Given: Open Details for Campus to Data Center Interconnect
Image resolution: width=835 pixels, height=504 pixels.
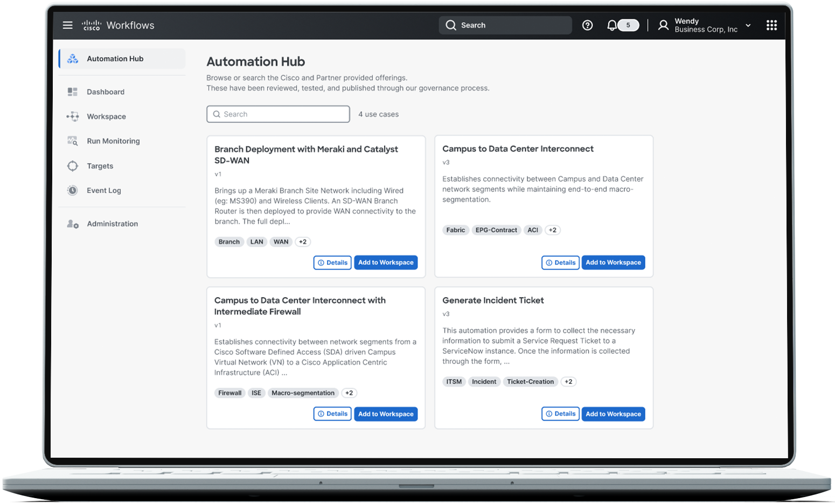Looking at the screenshot, I should tap(560, 263).
